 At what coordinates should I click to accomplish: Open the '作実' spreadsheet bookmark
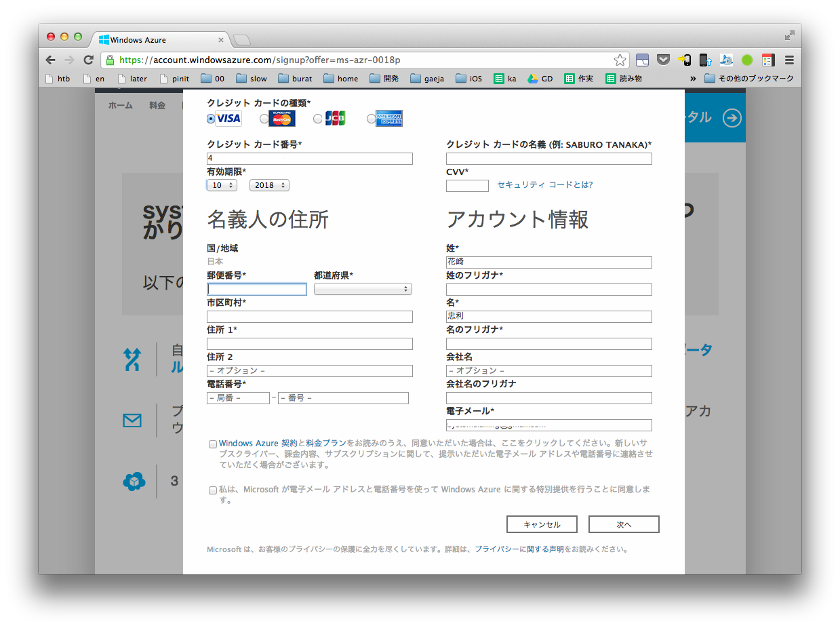(579, 79)
